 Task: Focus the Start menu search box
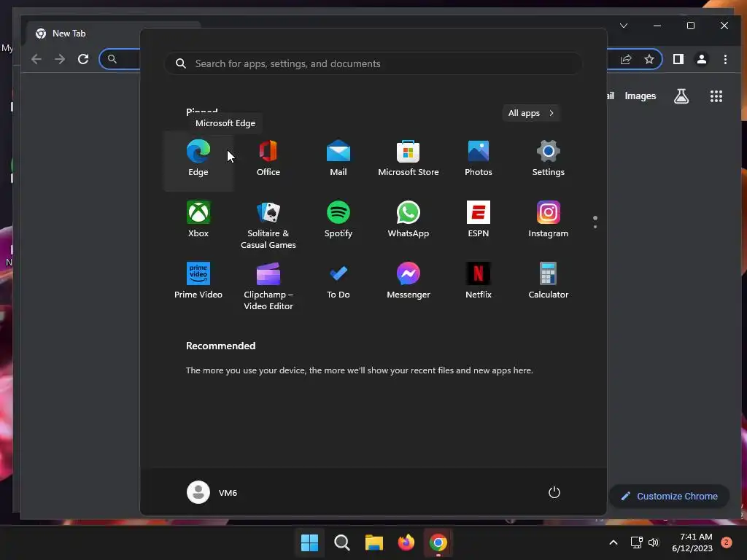point(373,63)
